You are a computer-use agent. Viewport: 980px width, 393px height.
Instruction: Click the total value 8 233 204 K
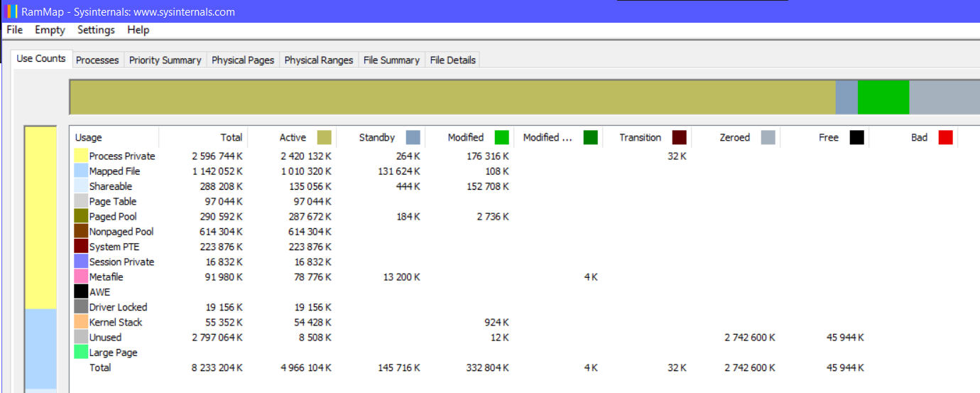click(x=217, y=367)
